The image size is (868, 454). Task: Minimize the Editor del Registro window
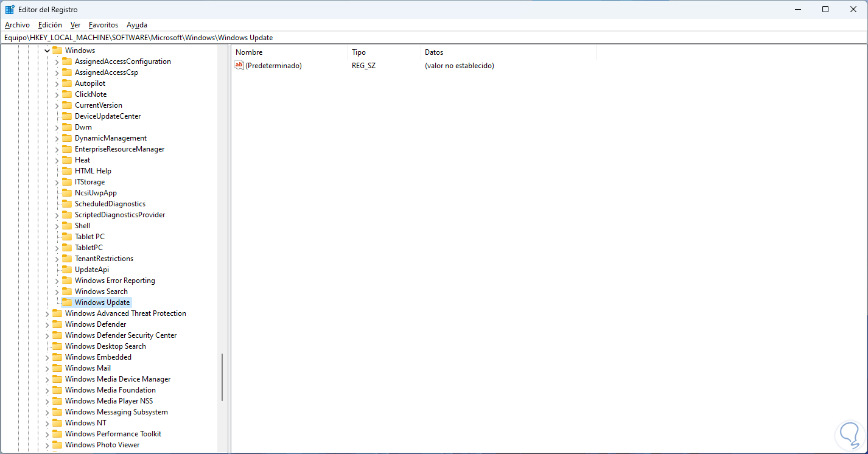[797, 9]
